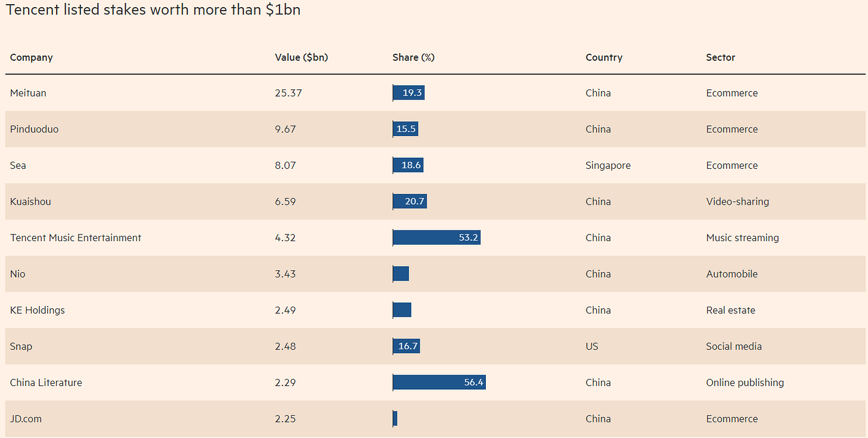Click Pinduoduo's value 9.67
This screenshot has height=438, width=868.
pyautogui.click(x=285, y=129)
